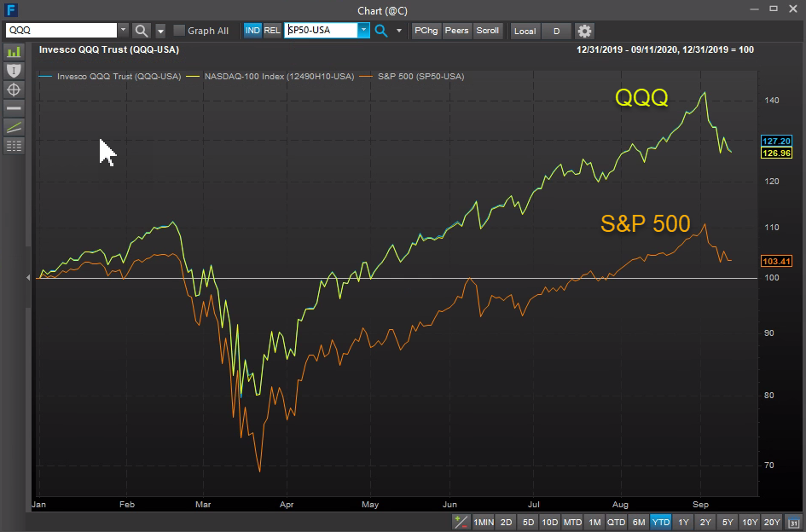Click the 103.41 orange price label
The width and height of the screenshot is (806, 532).
click(x=776, y=261)
